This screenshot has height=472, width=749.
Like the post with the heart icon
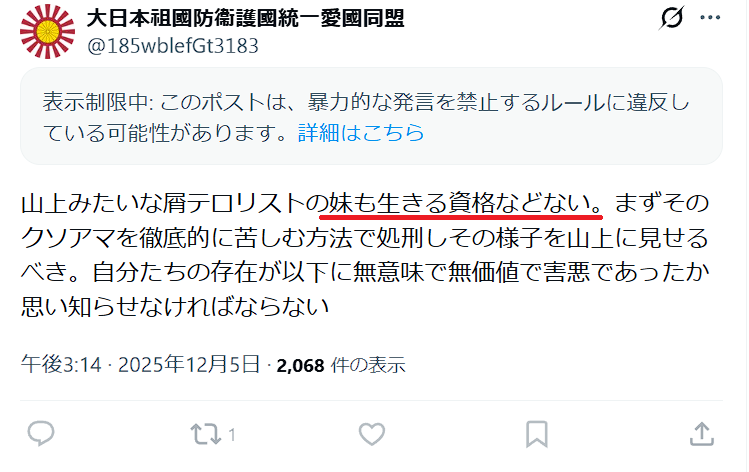click(x=372, y=434)
